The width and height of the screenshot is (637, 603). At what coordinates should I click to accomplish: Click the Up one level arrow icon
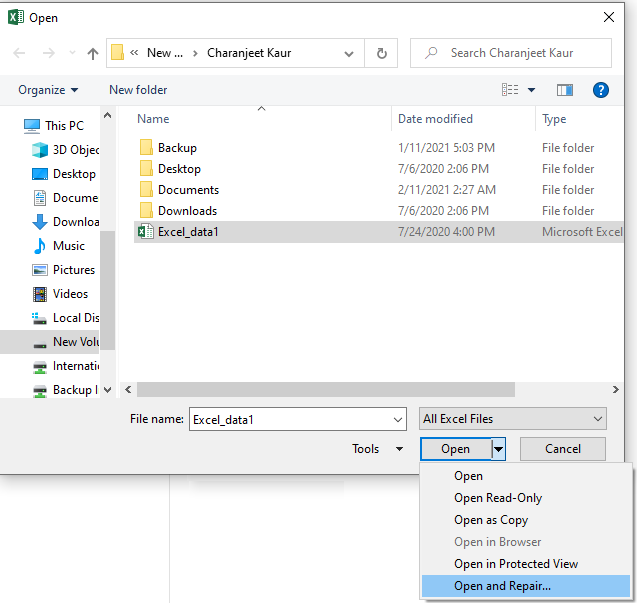(93, 53)
